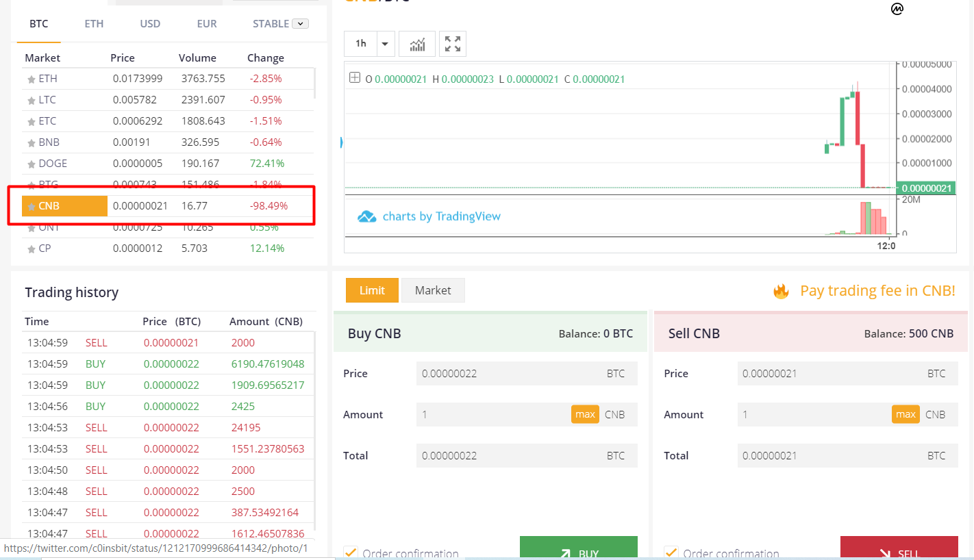
Task: Select the BNB volume 326.595
Action: click(x=200, y=142)
